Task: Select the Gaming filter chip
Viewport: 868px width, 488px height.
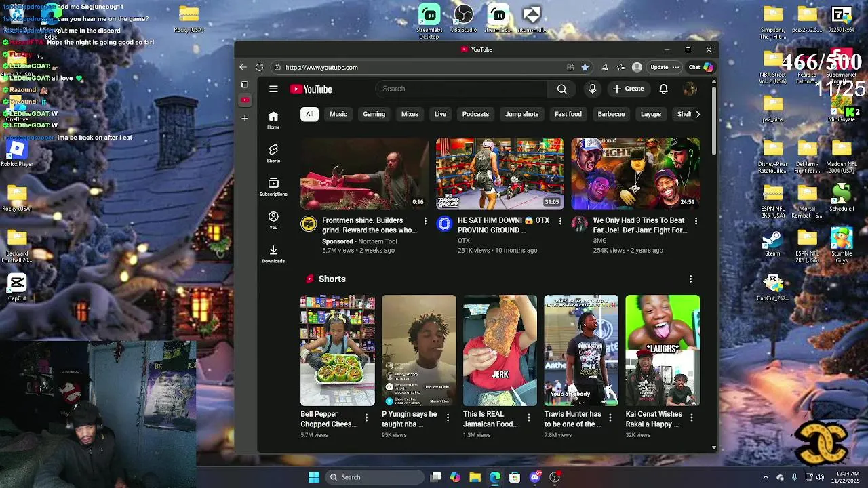Action: [x=374, y=114]
